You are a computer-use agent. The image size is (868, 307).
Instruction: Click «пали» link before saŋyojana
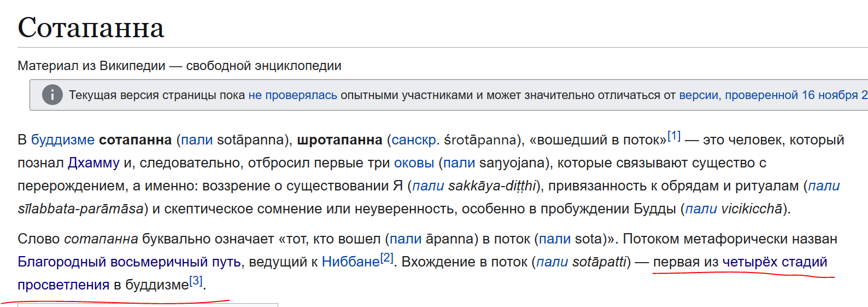coord(459,163)
